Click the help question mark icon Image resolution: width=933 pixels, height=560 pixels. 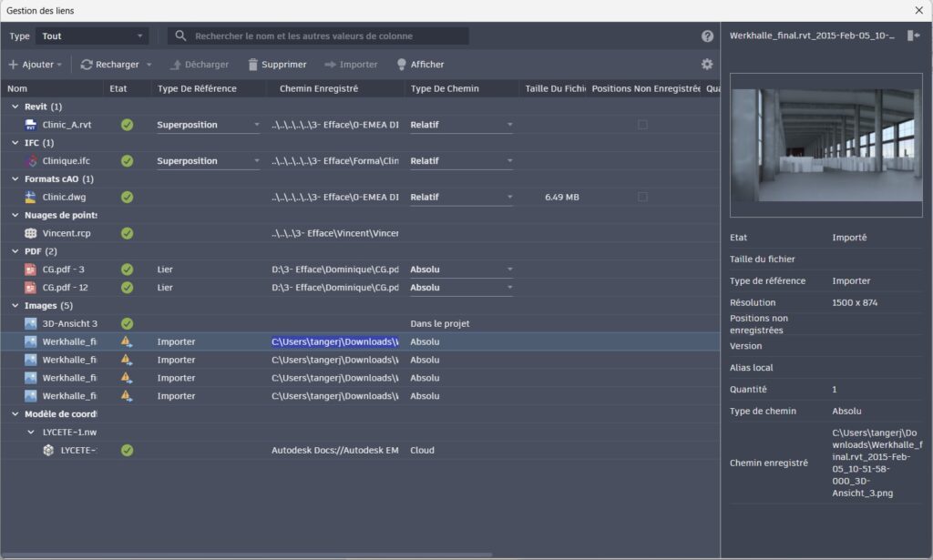point(709,36)
